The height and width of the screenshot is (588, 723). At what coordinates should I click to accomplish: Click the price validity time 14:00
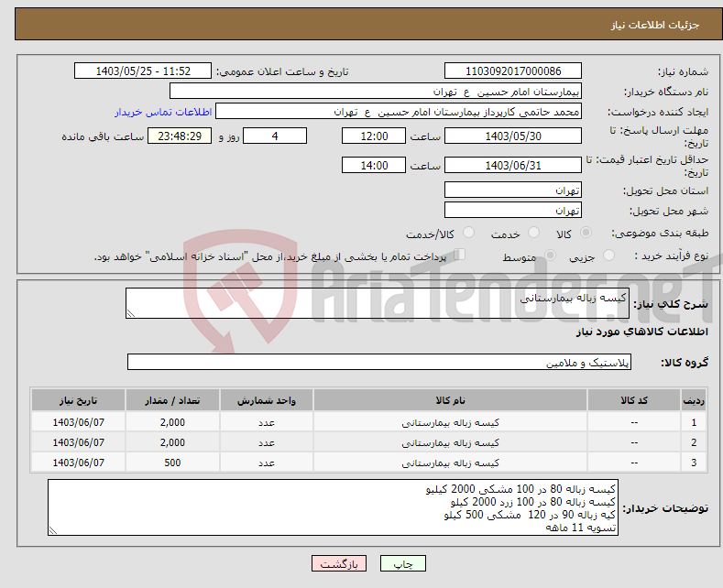374,165
